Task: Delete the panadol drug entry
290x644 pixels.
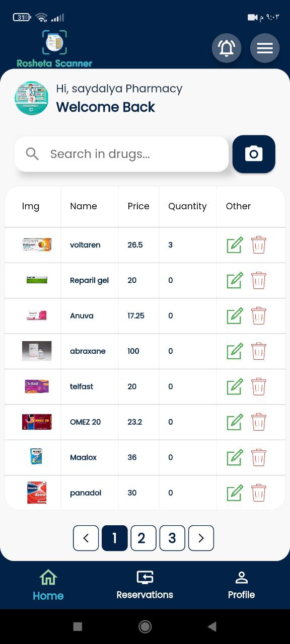Action: [x=258, y=493]
